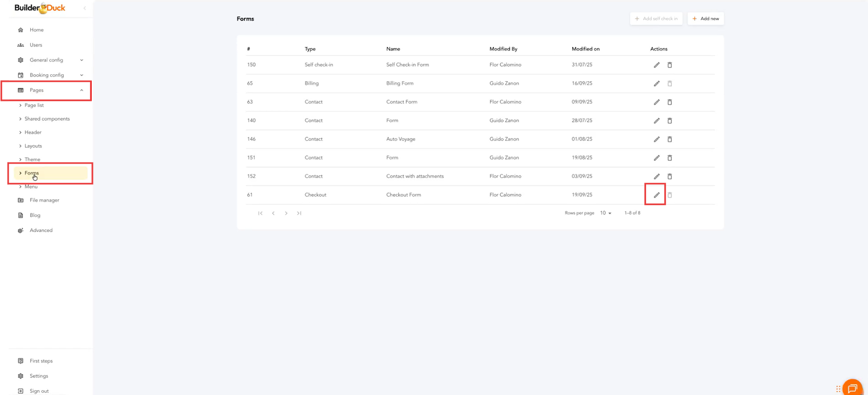
Task: Click the Add new button
Action: [x=705, y=19]
